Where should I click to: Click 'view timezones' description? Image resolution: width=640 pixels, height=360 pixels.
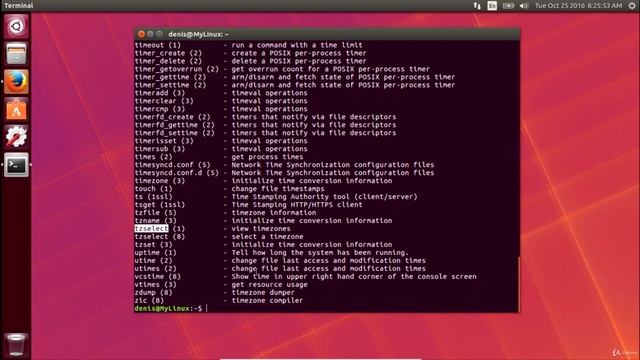coord(261,229)
